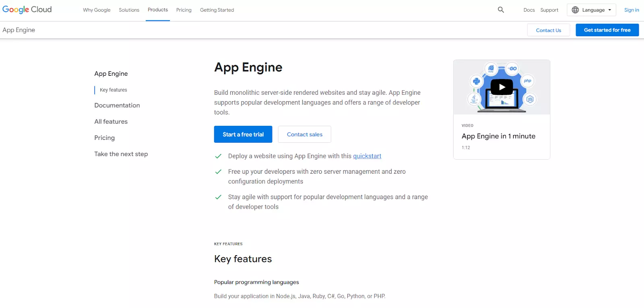Click the video duration '1:12'
This screenshot has height=308, width=644.
pyautogui.click(x=466, y=148)
